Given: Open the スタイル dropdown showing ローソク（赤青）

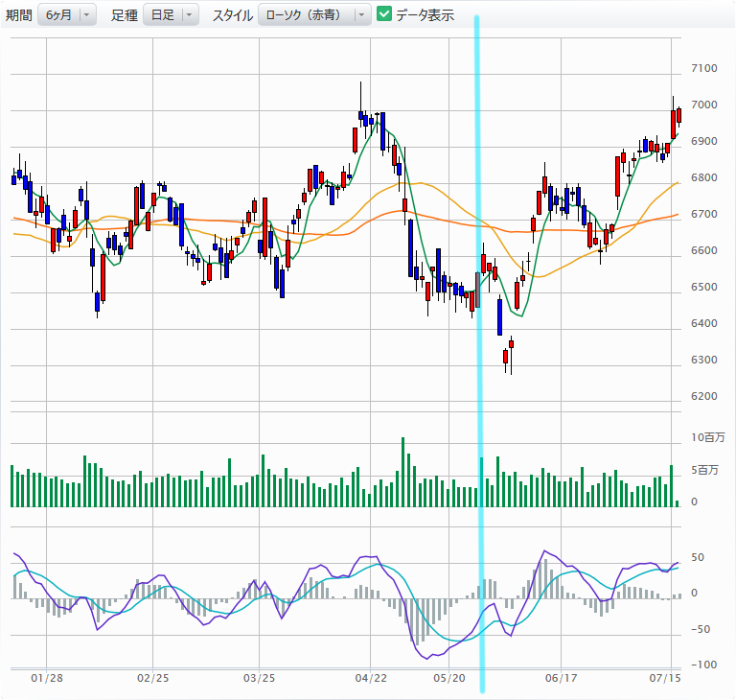Looking at the screenshot, I should click(314, 14).
